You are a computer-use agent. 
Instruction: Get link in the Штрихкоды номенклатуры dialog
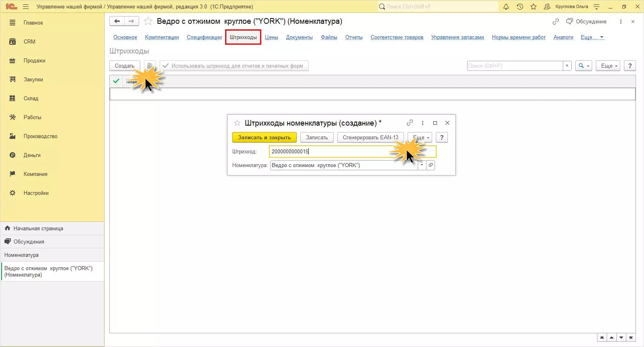[x=410, y=123]
